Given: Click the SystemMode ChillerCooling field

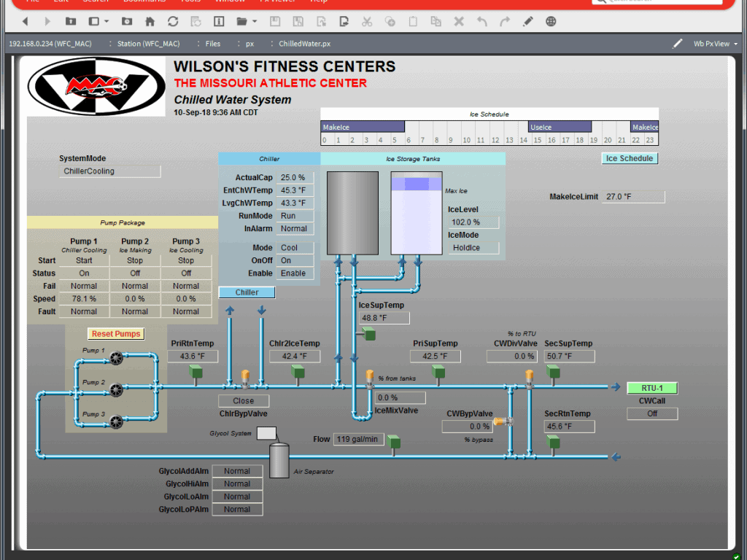Looking at the screenshot, I should coord(110,171).
